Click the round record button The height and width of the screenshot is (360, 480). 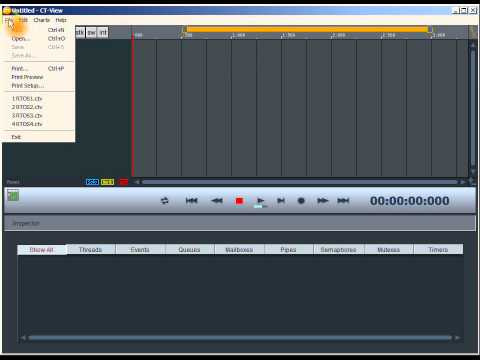click(301, 200)
